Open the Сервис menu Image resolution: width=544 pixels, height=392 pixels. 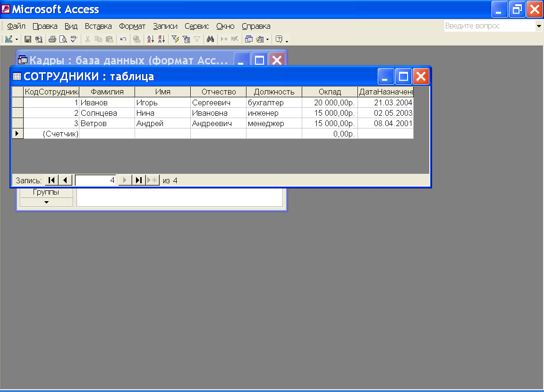pos(197,26)
